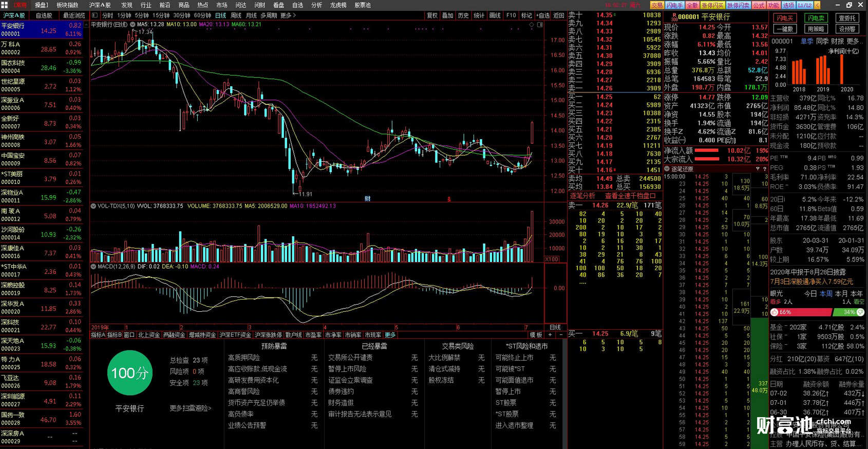The width and height of the screenshot is (868, 449).
Task: Click the 100分 green score circle
Action: 130,373
